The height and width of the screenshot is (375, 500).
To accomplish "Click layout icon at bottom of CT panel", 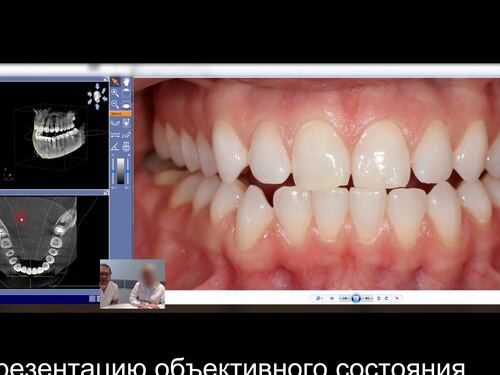I will click(x=92, y=299).
